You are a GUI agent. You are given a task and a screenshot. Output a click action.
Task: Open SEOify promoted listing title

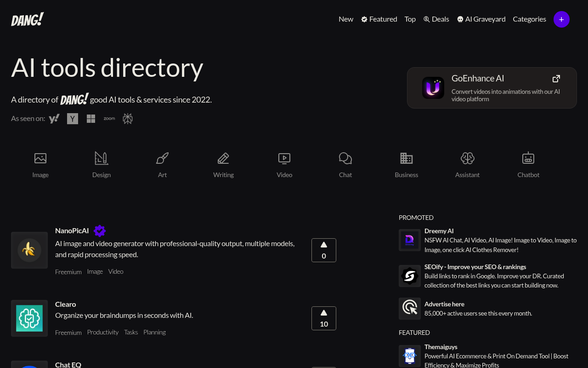coord(475,267)
